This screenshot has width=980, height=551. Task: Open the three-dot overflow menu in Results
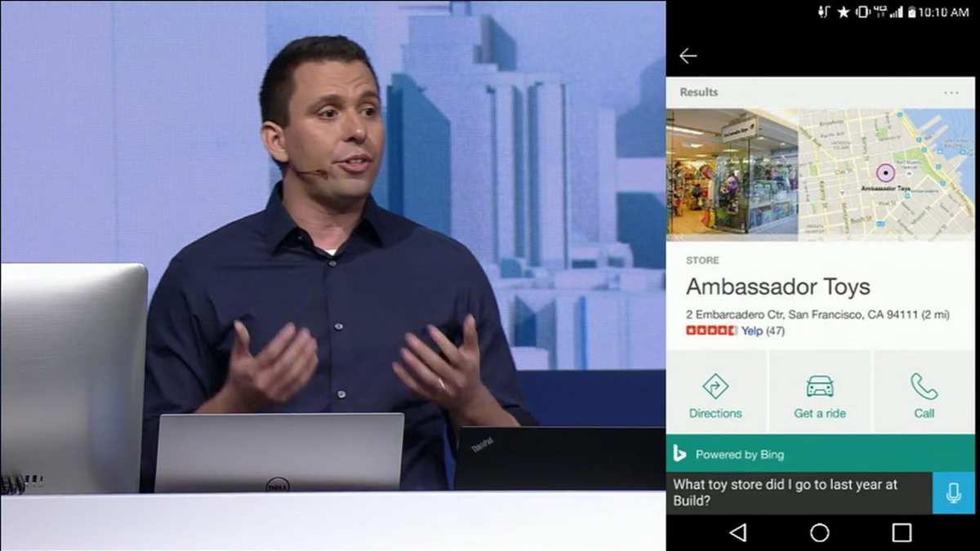[x=951, y=93]
